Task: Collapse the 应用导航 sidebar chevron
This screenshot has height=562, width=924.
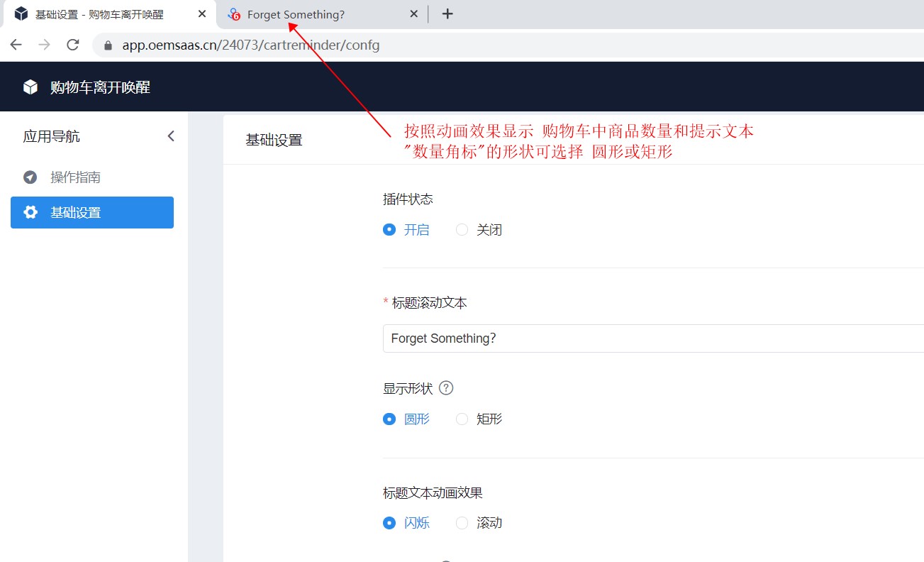Action: click(171, 136)
